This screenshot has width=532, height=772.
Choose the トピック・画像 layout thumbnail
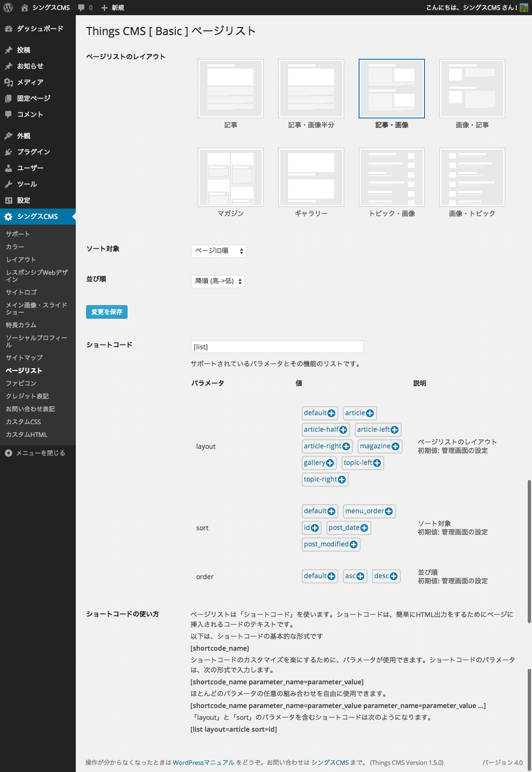click(392, 177)
